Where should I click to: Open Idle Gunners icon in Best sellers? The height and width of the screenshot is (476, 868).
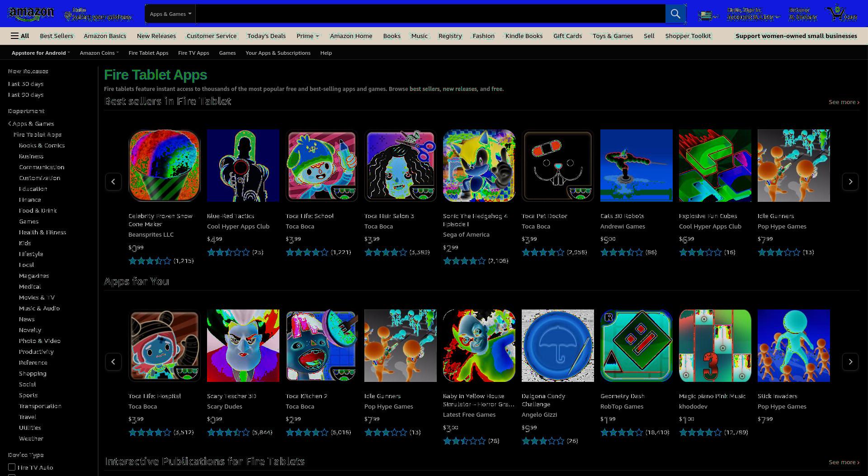coord(794,166)
